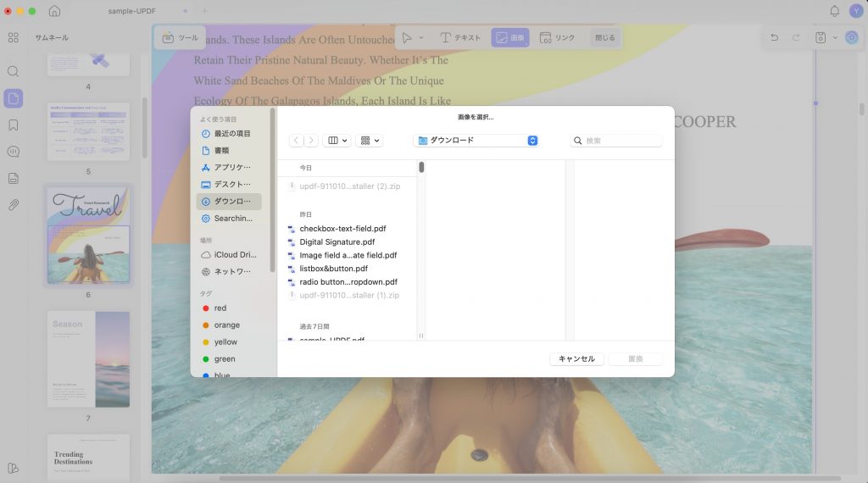Select Image field a...ate field.pdf file
Screen dimensions: 868x483
348,255
